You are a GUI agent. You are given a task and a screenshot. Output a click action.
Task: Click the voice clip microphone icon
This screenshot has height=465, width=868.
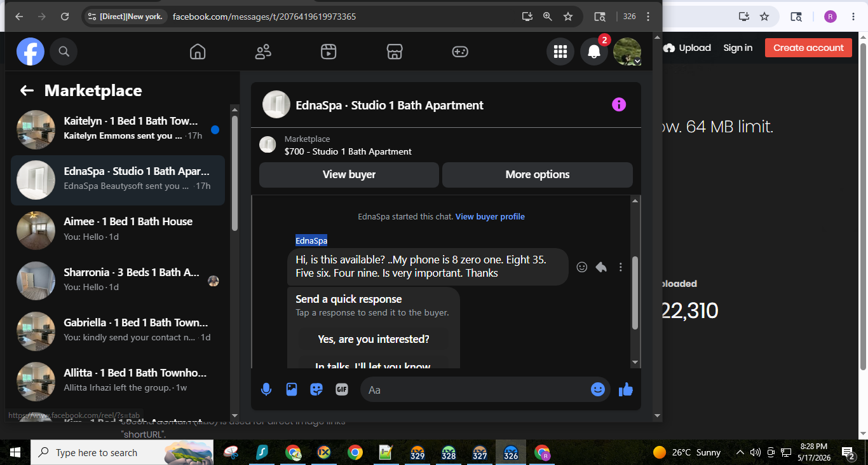[x=266, y=389]
